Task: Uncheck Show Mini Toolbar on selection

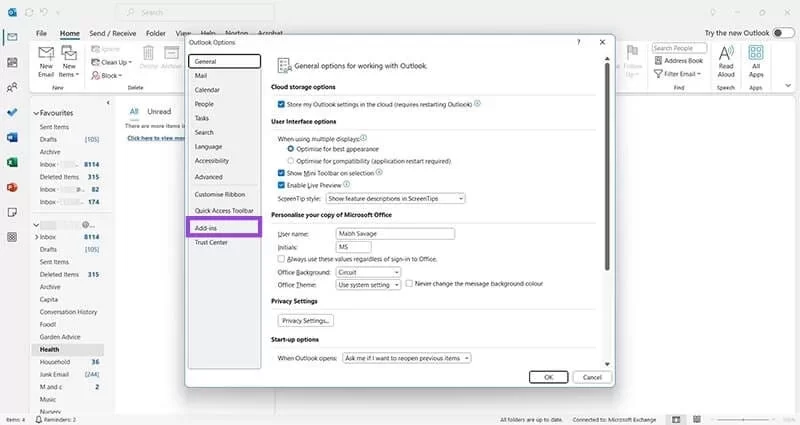Action: pyautogui.click(x=281, y=172)
